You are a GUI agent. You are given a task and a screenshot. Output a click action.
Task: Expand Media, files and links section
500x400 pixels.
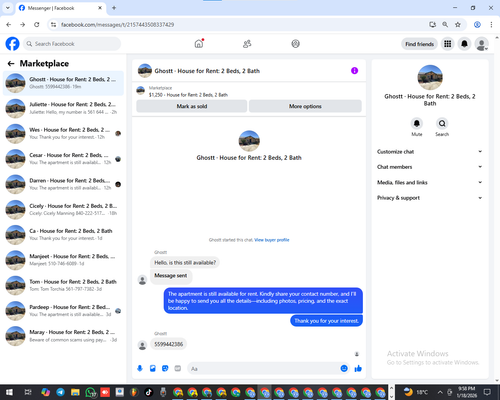pos(430,182)
